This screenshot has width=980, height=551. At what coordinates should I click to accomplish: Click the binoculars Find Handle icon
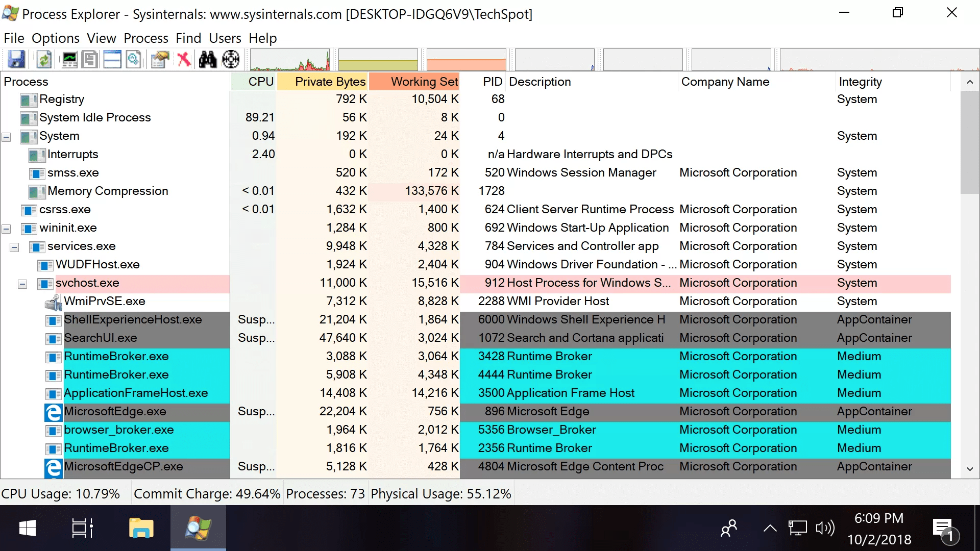coord(208,60)
